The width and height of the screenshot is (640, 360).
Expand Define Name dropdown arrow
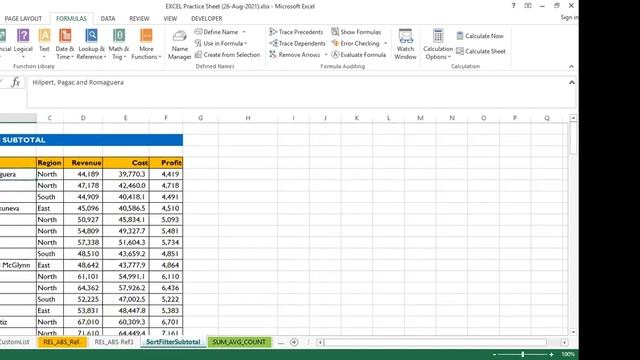click(244, 32)
